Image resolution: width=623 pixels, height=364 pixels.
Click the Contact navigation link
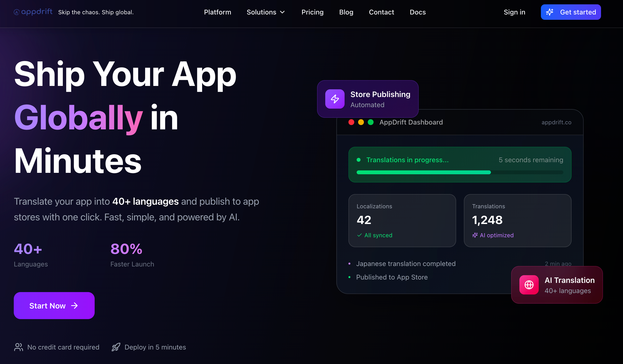(x=381, y=12)
